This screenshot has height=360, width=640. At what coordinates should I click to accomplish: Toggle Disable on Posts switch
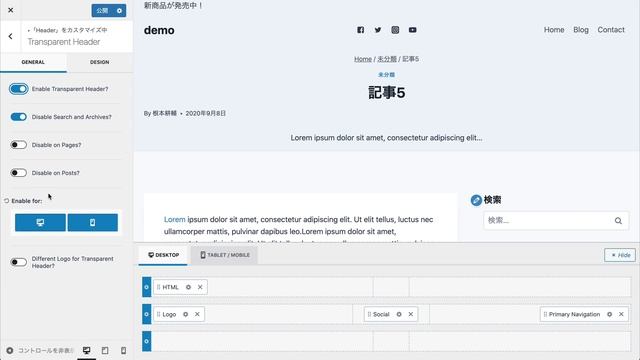tap(19, 173)
